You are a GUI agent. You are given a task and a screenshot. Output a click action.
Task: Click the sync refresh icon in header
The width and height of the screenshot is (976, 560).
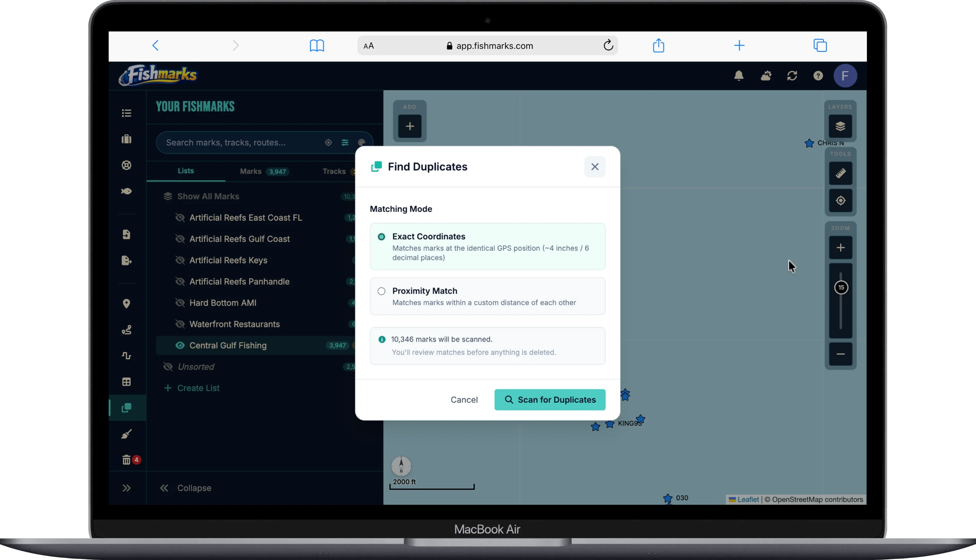tap(792, 75)
